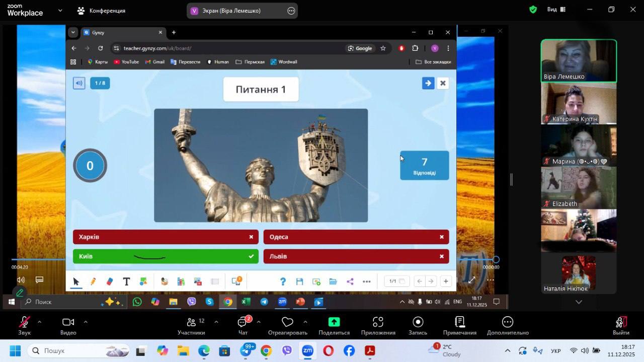Viewport: 644px width, 362px height.
Task: Click the share icon in Gynzy toolbar
Action: coord(350,281)
